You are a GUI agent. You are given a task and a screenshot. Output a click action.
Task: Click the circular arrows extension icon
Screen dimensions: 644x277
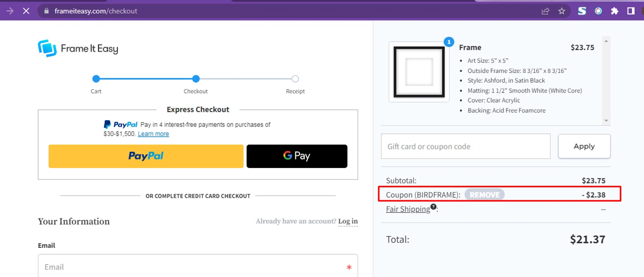coord(598,11)
